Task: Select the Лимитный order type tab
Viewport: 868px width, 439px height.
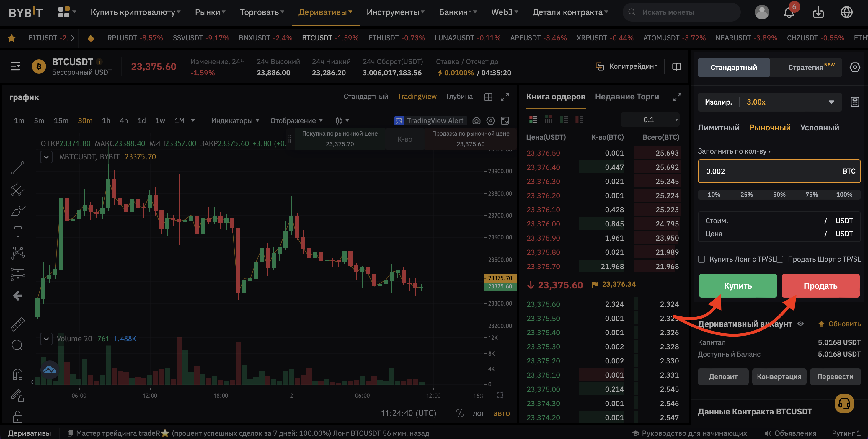Action: tap(718, 128)
